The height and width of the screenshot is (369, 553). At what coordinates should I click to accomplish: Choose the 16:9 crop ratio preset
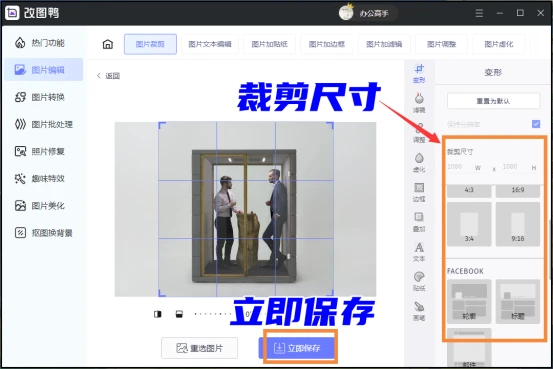(518, 190)
